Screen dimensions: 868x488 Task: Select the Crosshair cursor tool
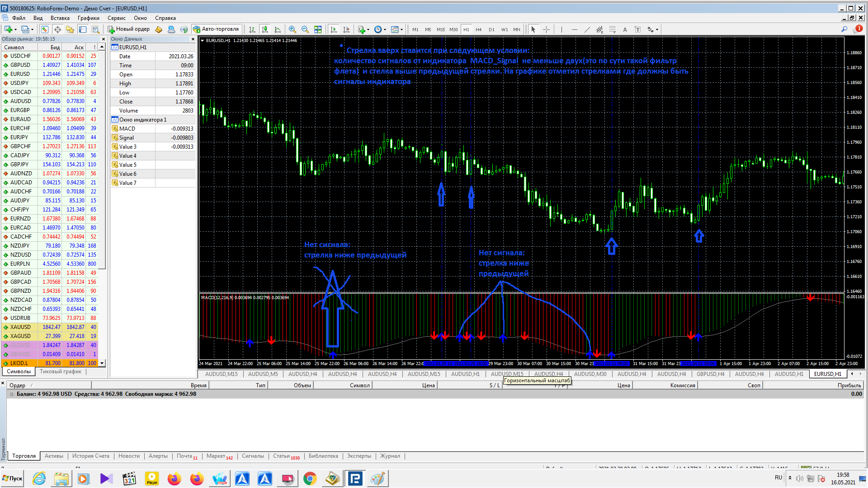point(546,29)
